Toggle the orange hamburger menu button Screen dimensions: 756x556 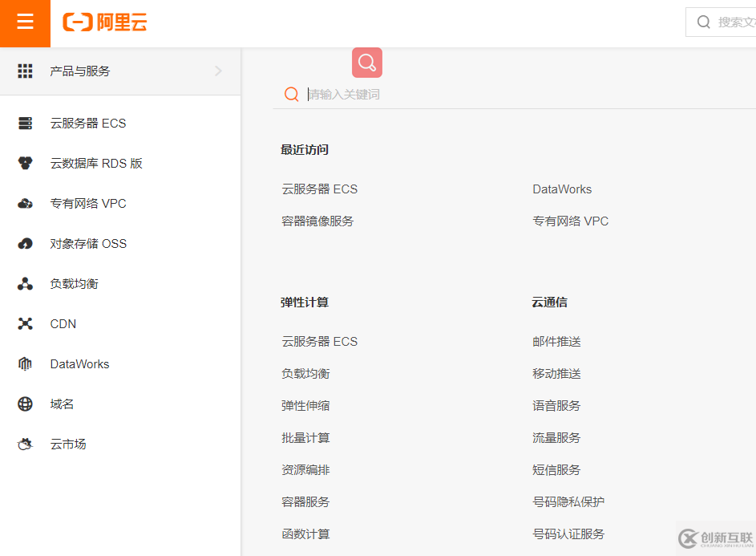[x=25, y=23]
